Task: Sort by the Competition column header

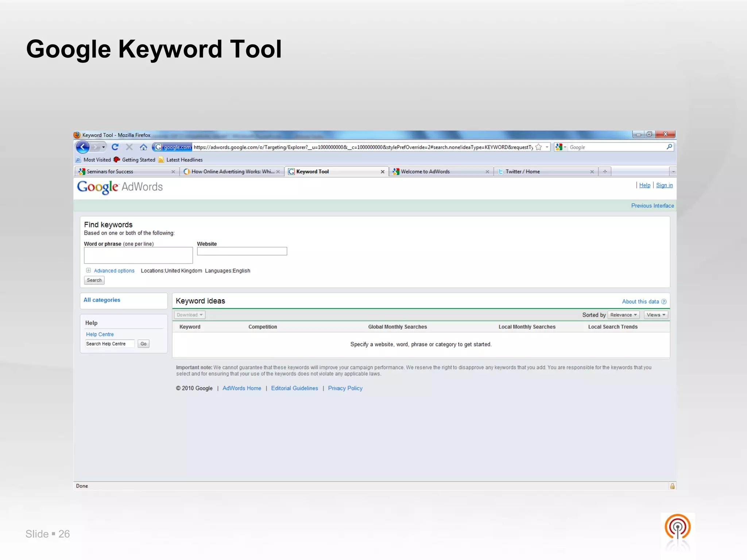Action: point(263,327)
